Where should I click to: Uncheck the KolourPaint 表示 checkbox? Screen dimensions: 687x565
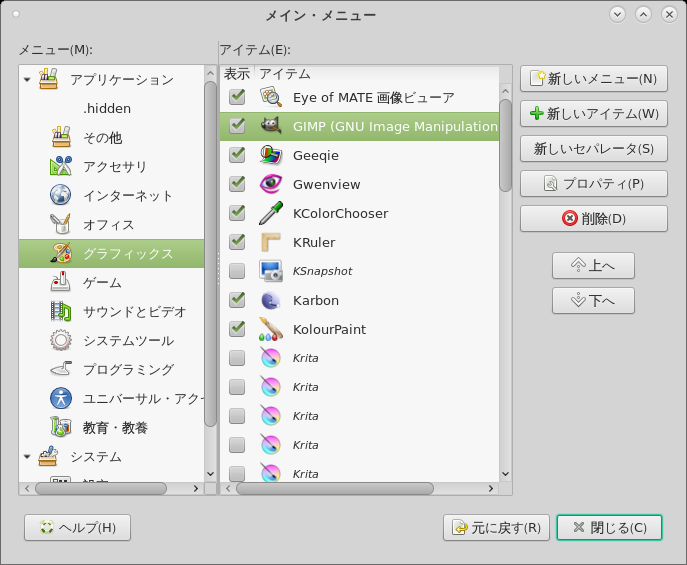[x=237, y=329]
